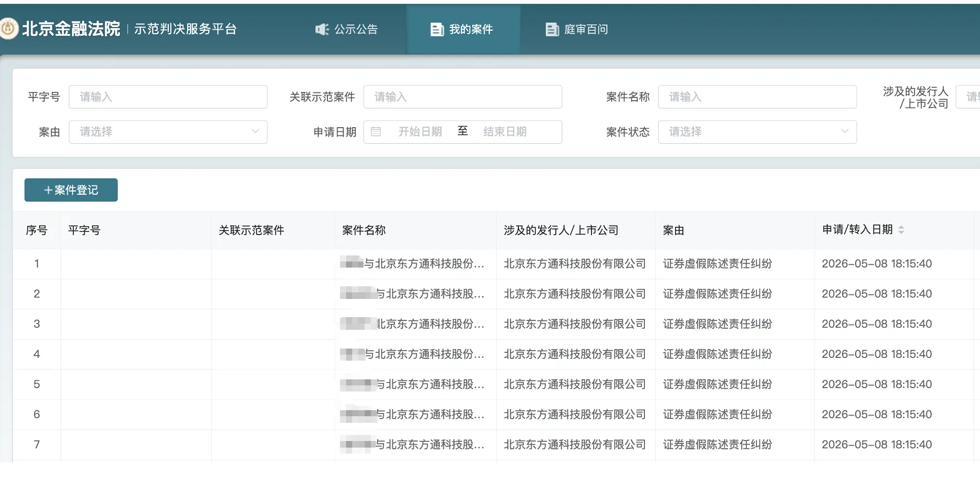The width and height of the screenshot is (980, 490).
Task: Click the megaphone icon beside 公示公告
Action: [x=322, y=29]
